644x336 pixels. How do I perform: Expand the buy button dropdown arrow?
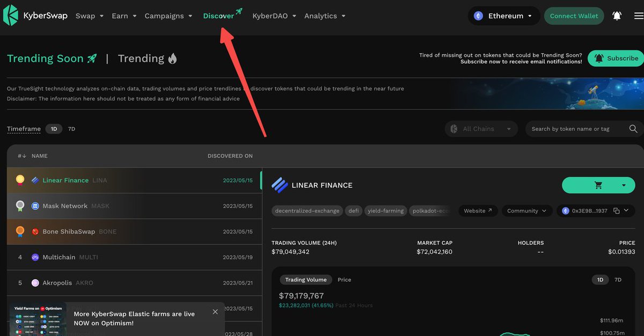(624, 185)
